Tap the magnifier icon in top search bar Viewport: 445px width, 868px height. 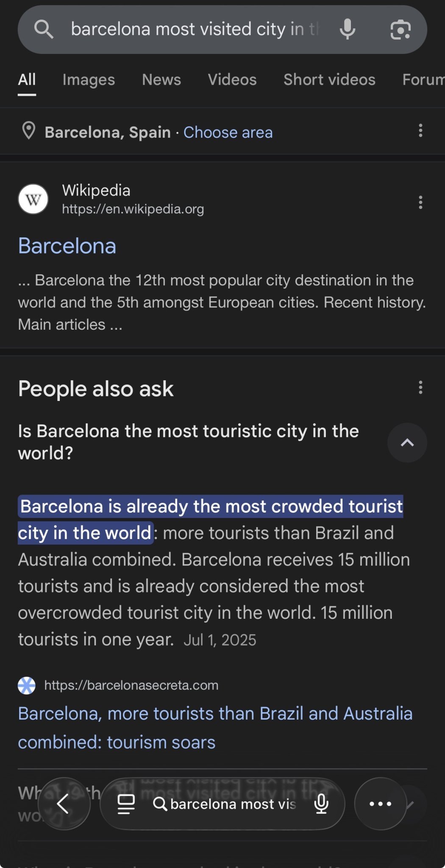44,29
